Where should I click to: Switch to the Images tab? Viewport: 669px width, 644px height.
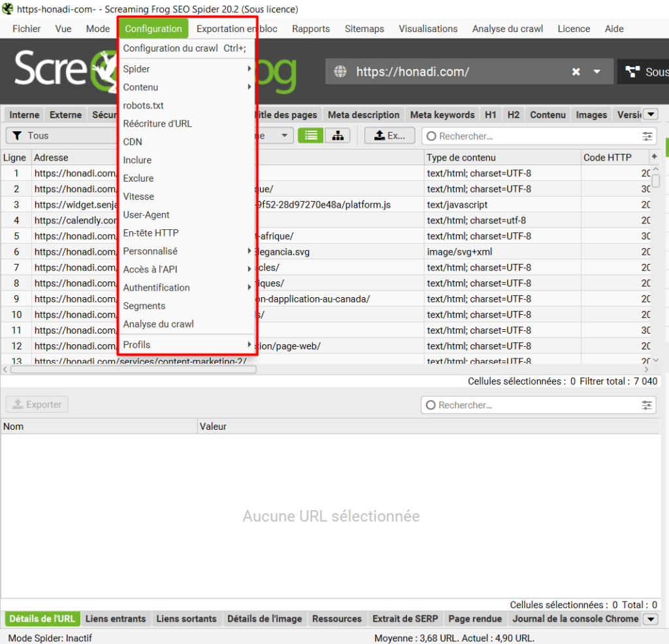(x=591, y=115)
